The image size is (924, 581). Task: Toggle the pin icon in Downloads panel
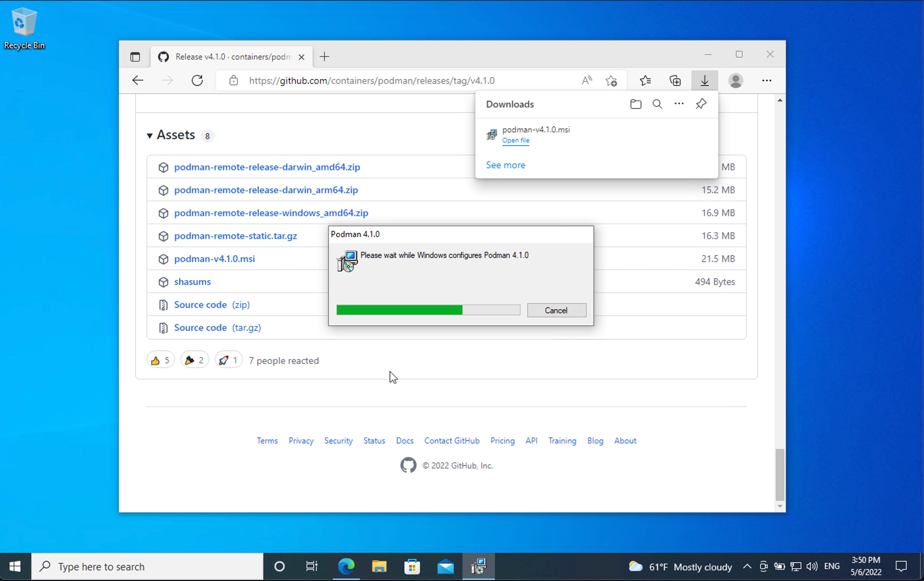(701, 104)
